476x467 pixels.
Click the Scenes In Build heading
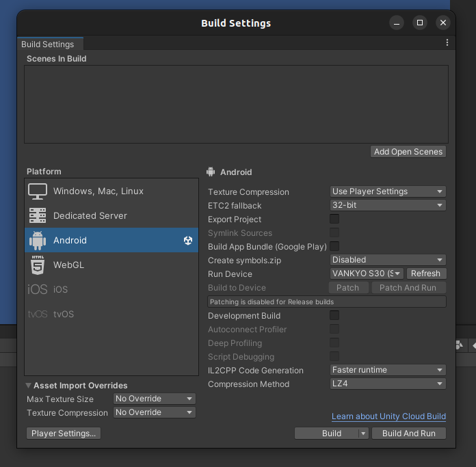pos(57,59)
